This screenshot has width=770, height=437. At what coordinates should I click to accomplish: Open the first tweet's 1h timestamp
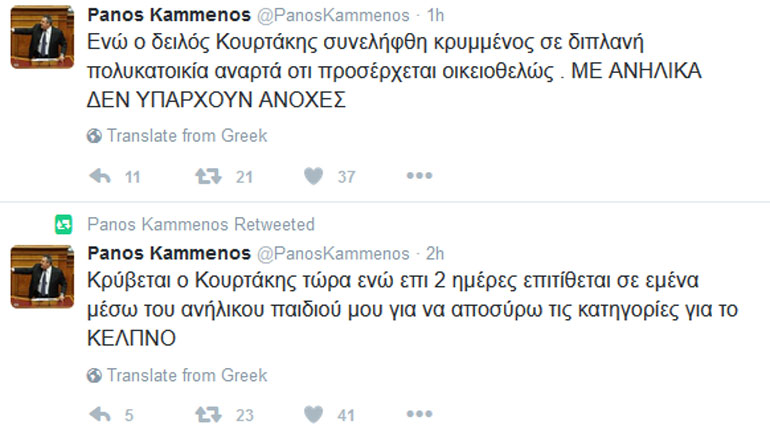[436, 16]
